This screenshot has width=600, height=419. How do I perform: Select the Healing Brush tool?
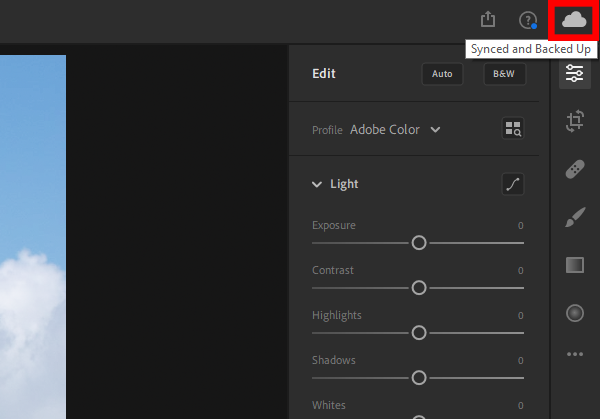(574, 170)
